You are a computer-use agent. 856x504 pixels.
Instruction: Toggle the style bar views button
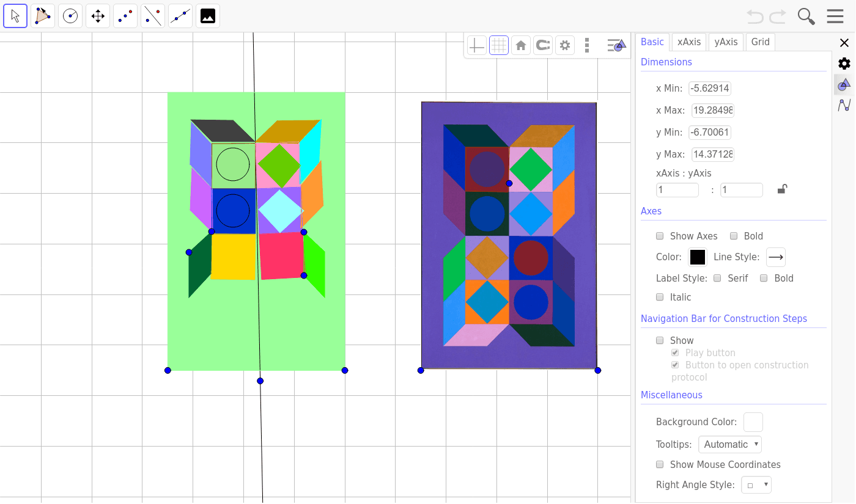(617, 45)
